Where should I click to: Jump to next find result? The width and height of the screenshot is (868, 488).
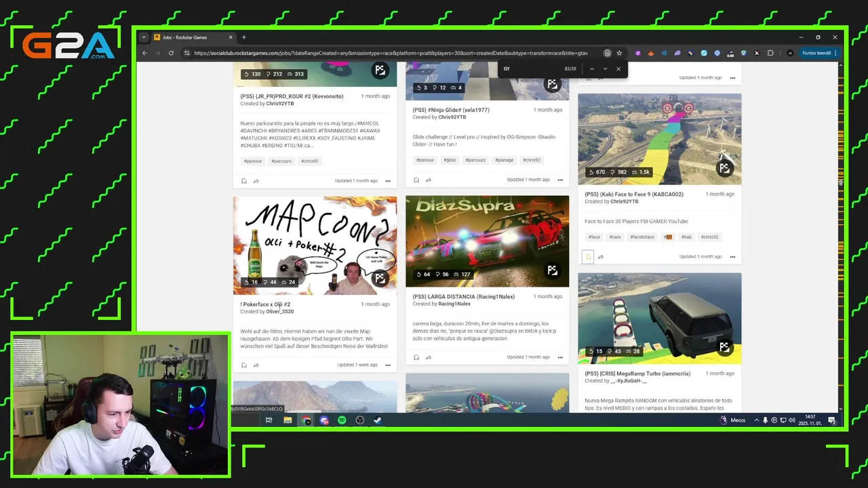click(x=605, y=68)
